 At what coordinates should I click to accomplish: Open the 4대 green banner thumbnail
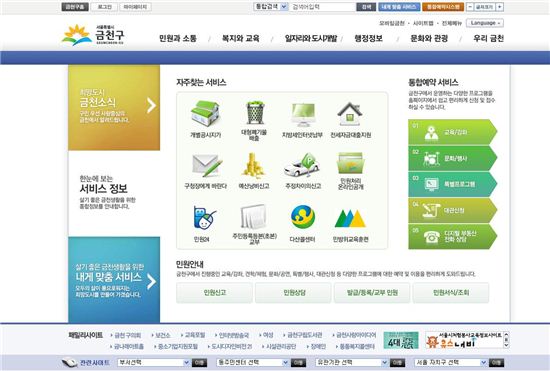tap(401, 340)
